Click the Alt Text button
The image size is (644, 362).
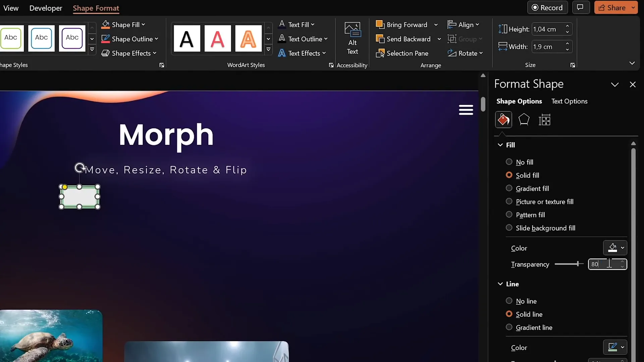[x=352, y=38]
